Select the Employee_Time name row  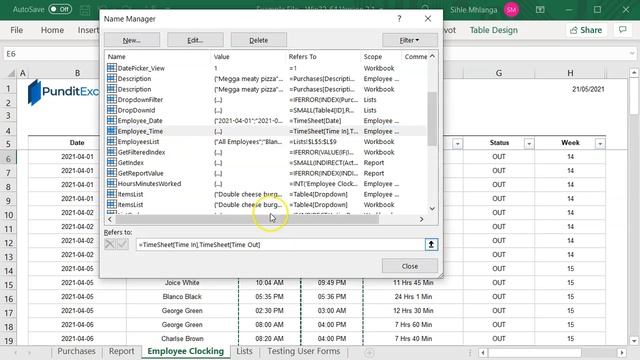tap(265, 131)
